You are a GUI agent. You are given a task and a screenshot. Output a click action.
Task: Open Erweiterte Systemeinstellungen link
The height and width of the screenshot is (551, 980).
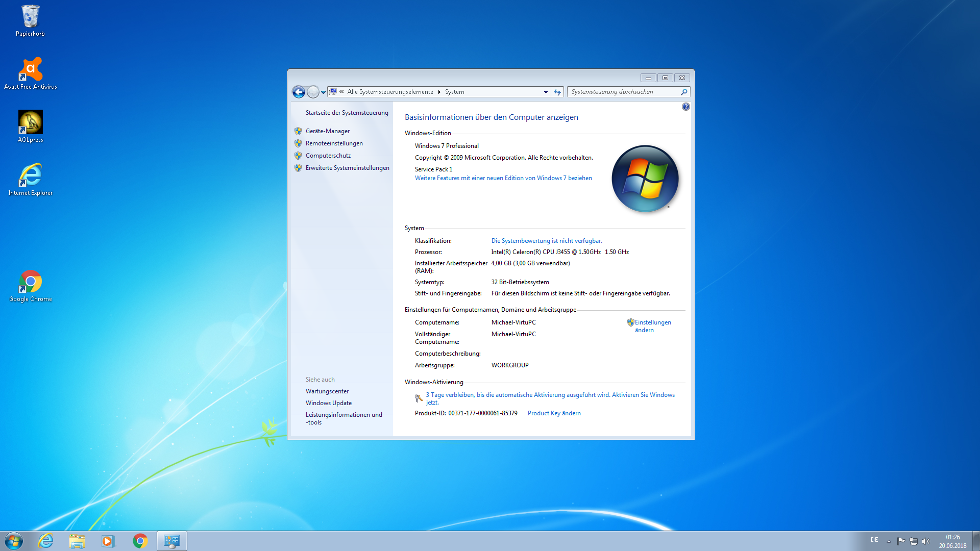click(x=347, y=168)
